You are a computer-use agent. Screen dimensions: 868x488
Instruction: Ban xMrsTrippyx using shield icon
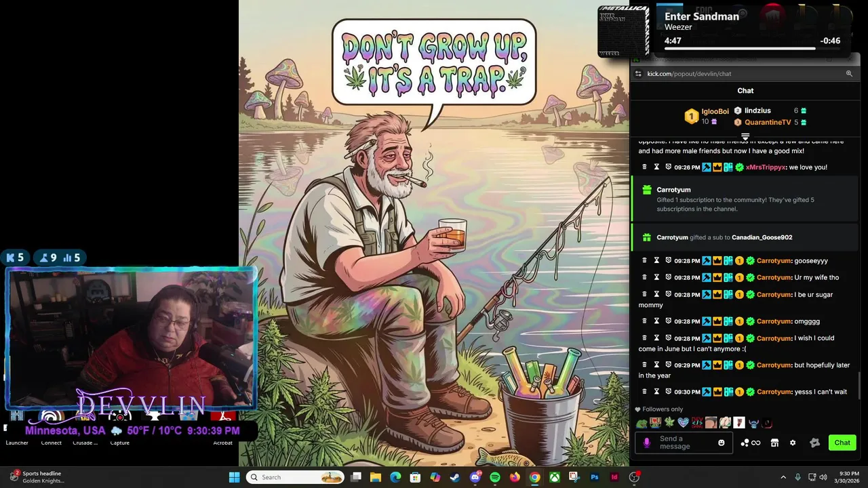pos(668,167)
